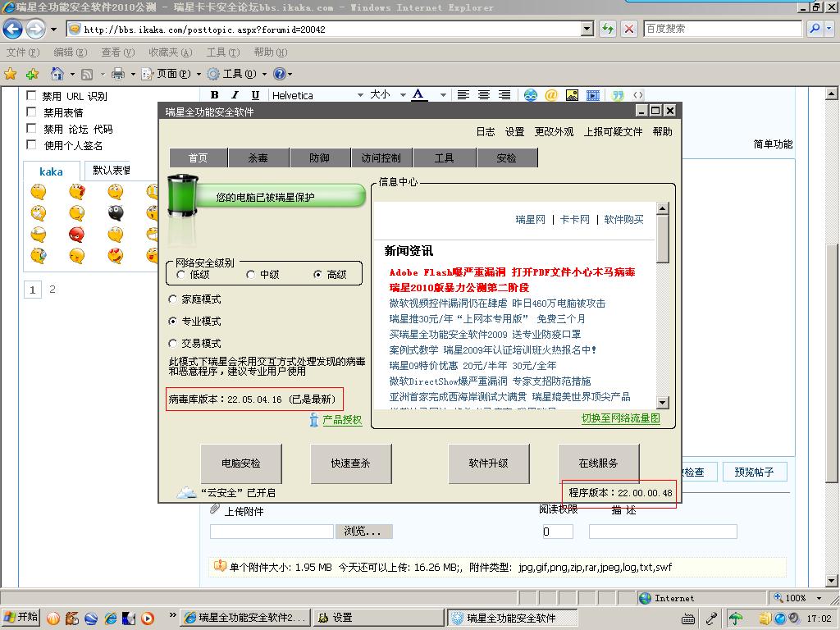Open 设置 menu in Rising window
The image size is (840, 630).
point(515,131)
